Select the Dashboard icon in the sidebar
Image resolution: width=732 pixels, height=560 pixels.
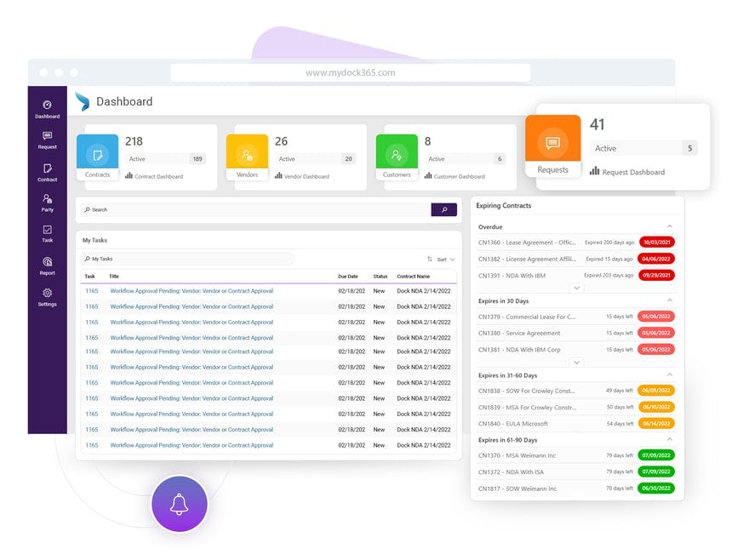47,106
